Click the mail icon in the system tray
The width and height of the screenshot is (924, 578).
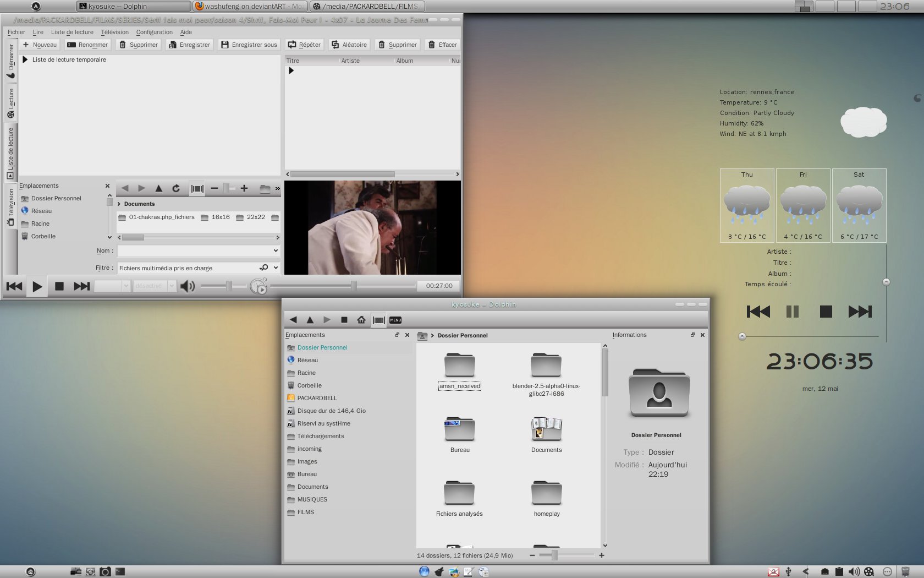tap(773, 571)
